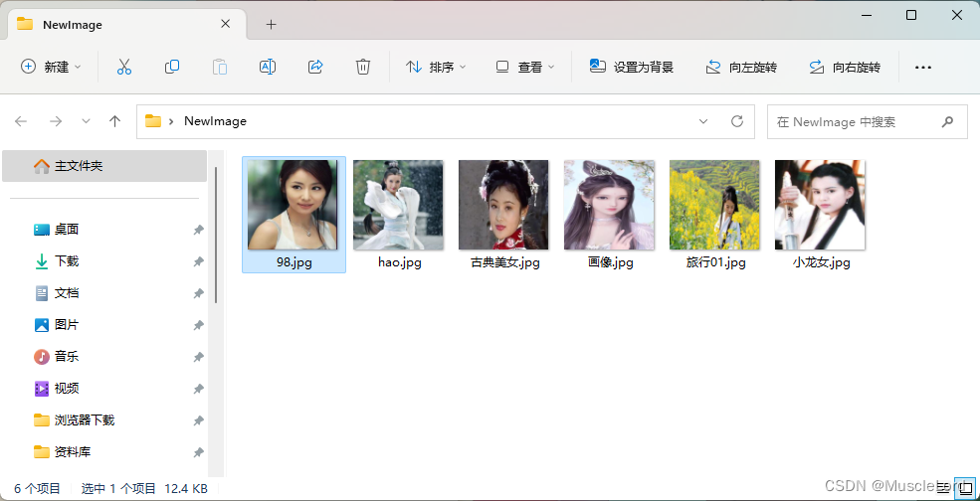Click pin icon next to 音乐
980x501 pixels.
(x=198, y=357)
